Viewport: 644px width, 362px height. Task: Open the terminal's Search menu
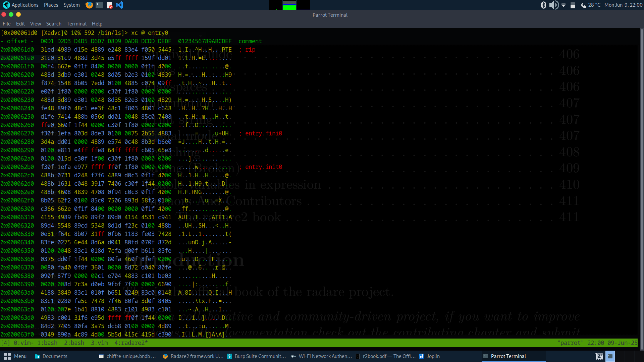tap(54, 24)
